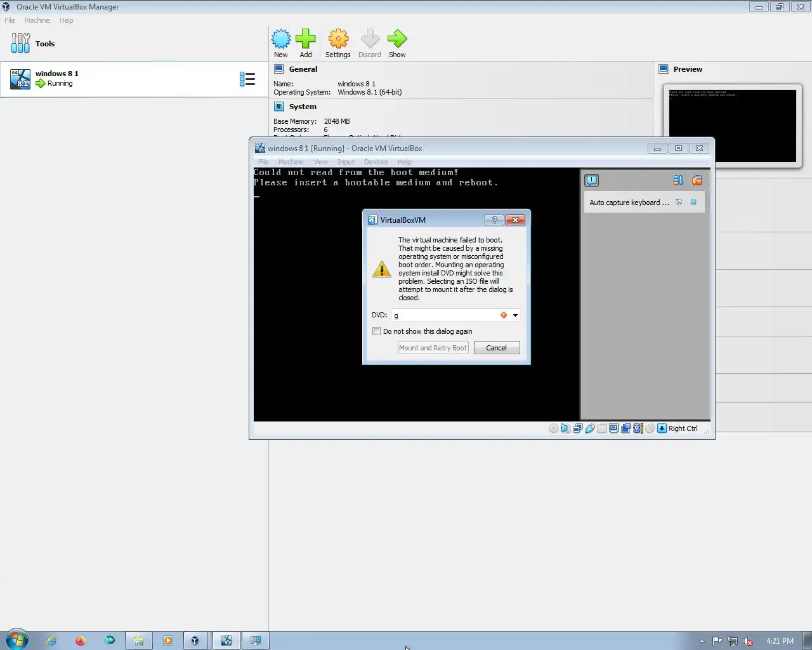Click the Right Ctrl host key label
Viewport: 812px width, 650px height.
coord(683,428)
